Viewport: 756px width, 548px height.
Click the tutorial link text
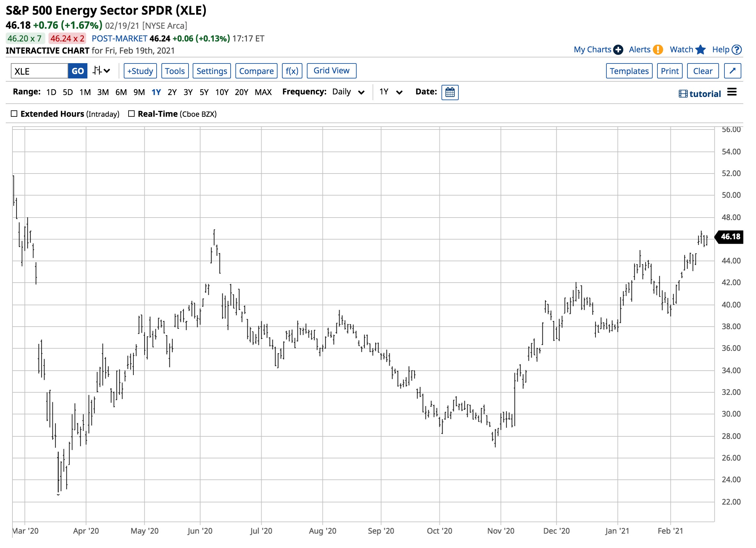tap(705, 94)
